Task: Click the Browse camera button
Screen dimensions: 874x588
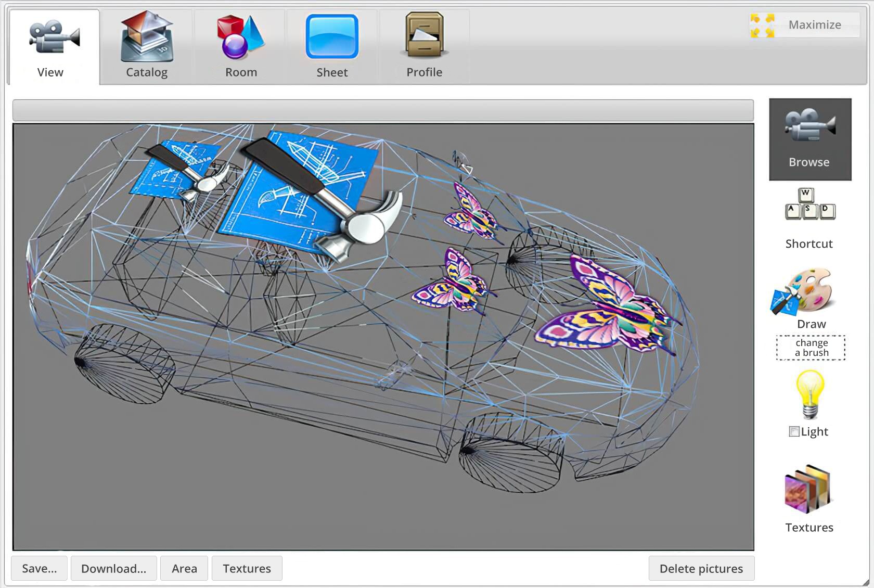Action: coord(809,139)
